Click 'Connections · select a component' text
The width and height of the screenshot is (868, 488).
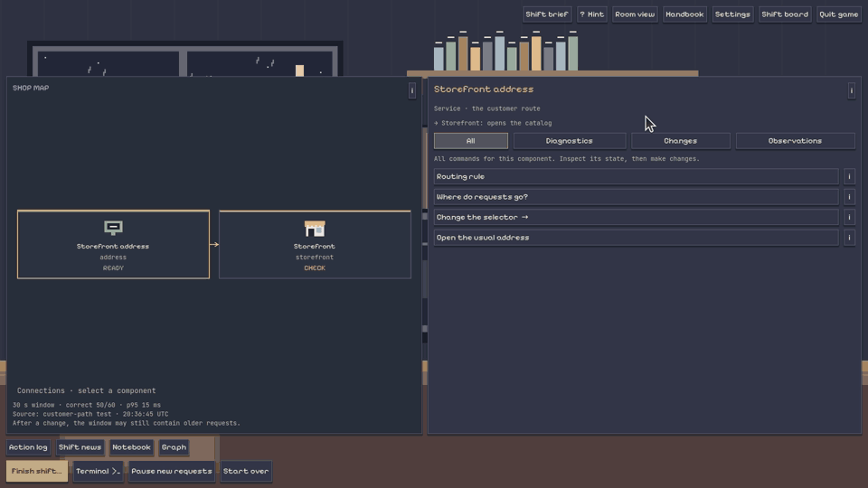coord(87,390)
